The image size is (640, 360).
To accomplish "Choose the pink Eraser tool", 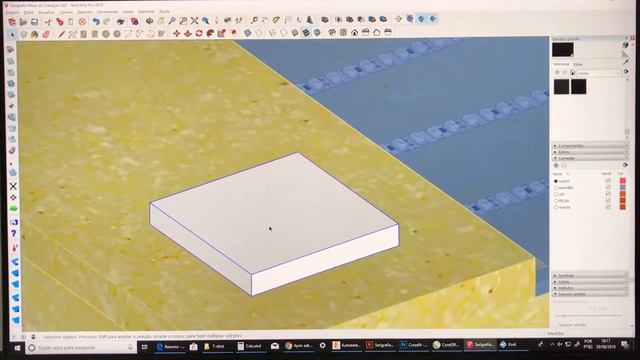I will pyautogui.click(x=46, y=34).
